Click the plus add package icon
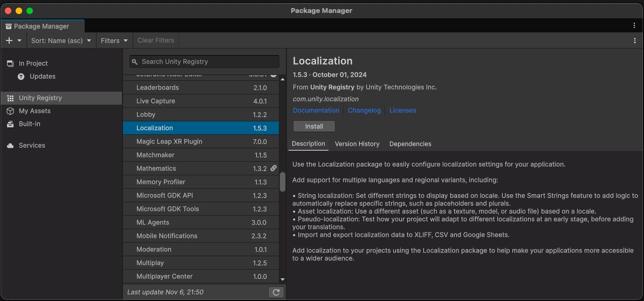The height and width of the screenshot is (301, 644). click(x=9, y=40)
